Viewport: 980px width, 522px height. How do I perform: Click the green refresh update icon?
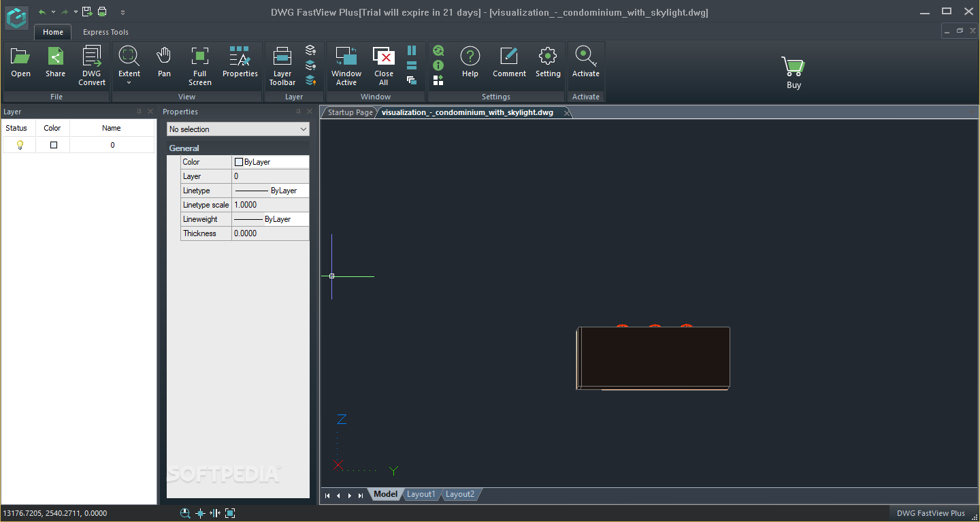pyautogui.click(x=438, y=50)
